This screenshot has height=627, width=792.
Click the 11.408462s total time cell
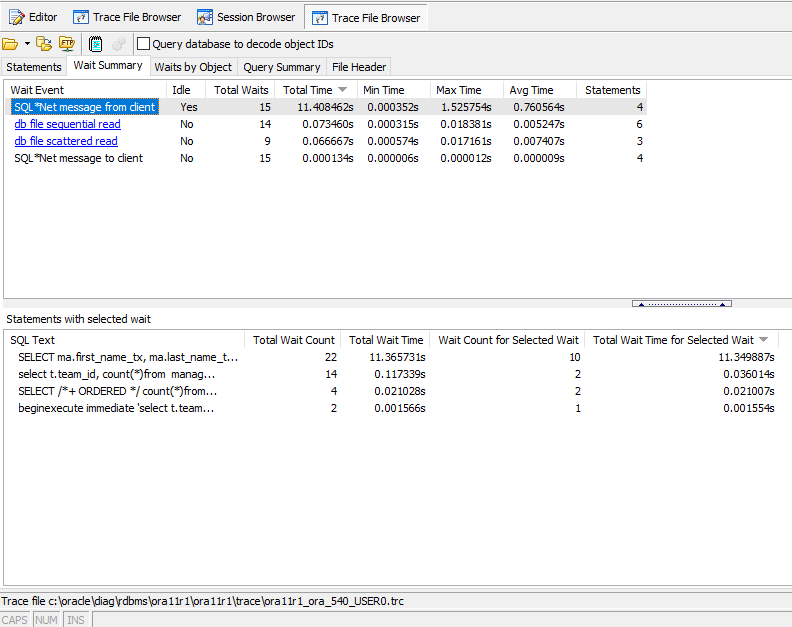click(x=325, y=107)
